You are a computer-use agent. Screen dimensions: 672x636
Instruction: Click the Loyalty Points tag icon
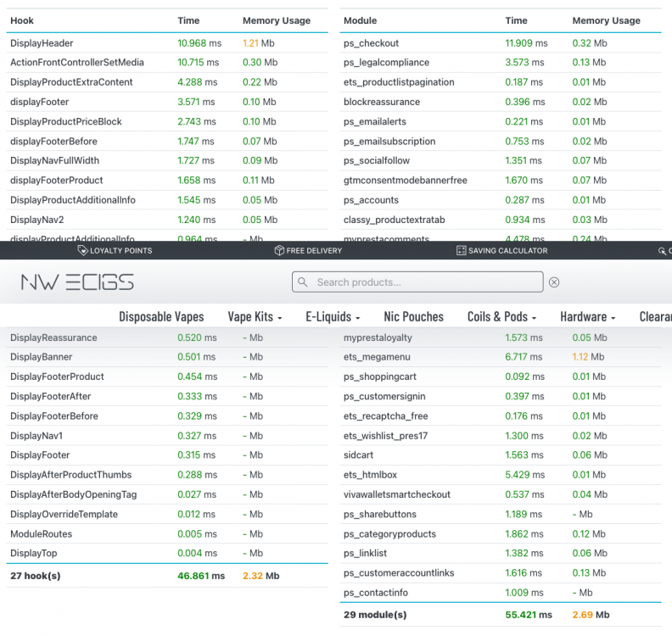coord(81,250)
